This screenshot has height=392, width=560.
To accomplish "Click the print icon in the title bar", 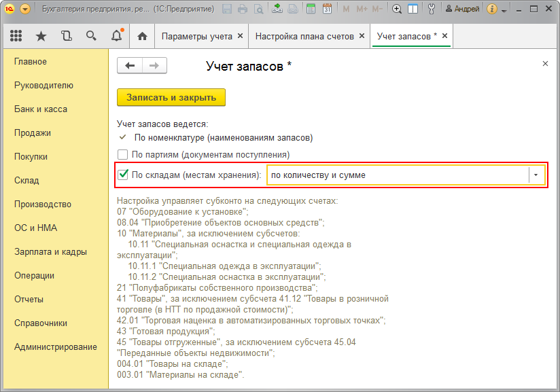I will tap(243, 9).
